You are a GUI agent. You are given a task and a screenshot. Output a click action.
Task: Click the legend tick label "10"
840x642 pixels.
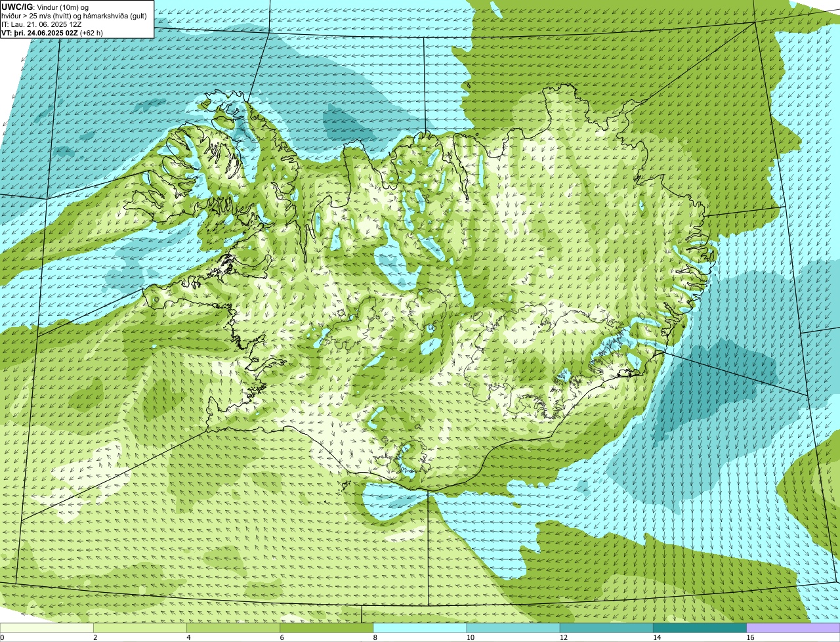[x=470, y=637]
